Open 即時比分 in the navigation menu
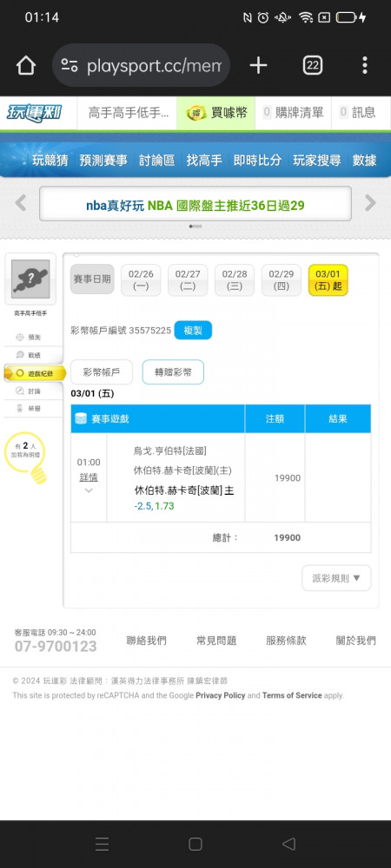This screenshot has height=868, width=391. [257, 161]
